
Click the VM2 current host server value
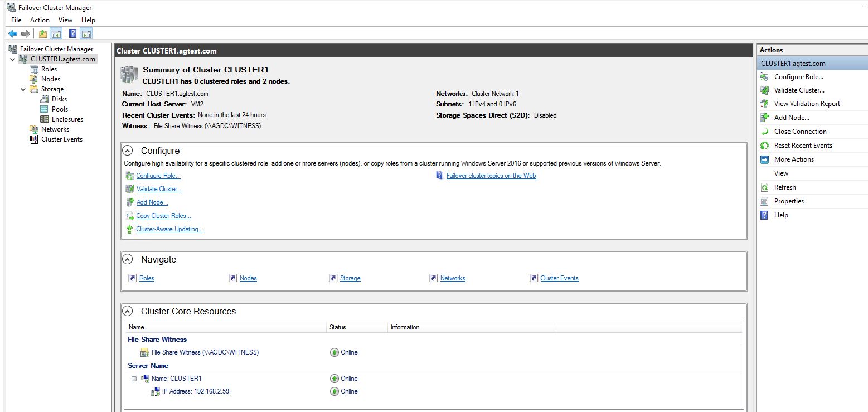tap(196, 104)
